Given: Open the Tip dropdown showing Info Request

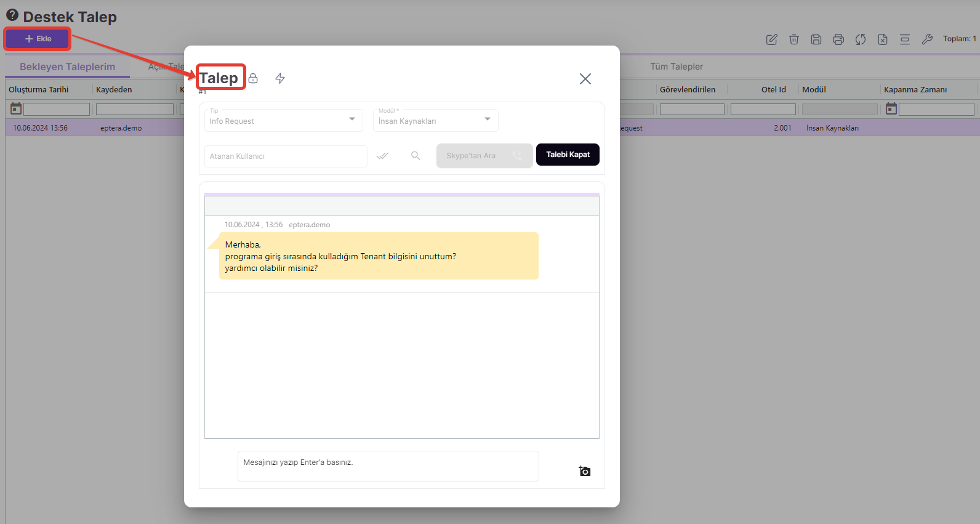Looking at the screenshot, I should [x=283, y=120].
